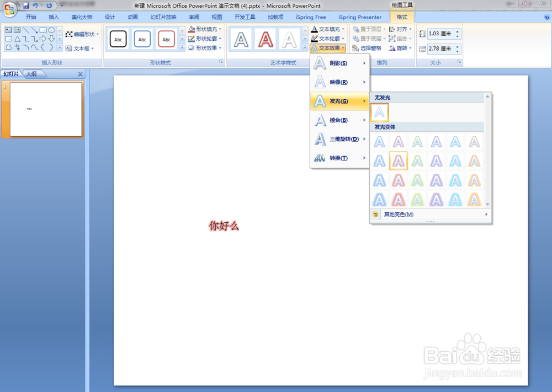Open More Glow Colors (其他亮色) option
552x392 pixels.
(x=430, y=214)
